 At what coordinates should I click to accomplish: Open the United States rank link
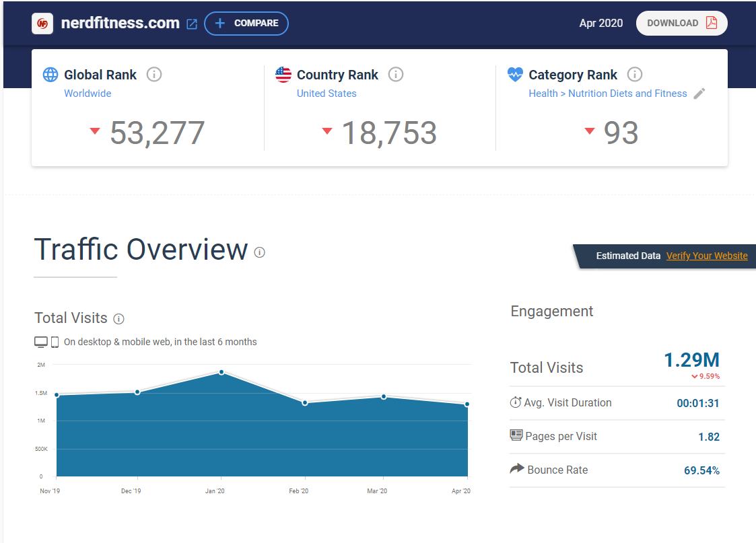click(x=327, y=94)
